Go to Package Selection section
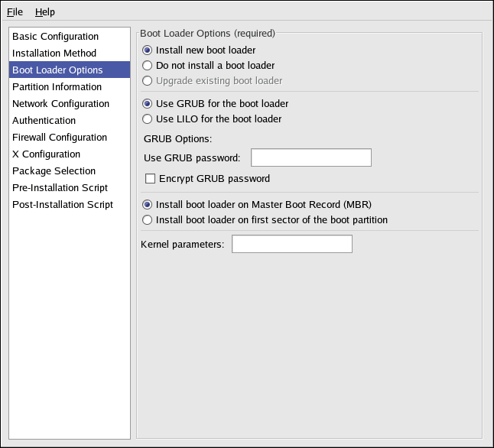Viewport: 494px width, 448px height. click(x=54, y=171)
